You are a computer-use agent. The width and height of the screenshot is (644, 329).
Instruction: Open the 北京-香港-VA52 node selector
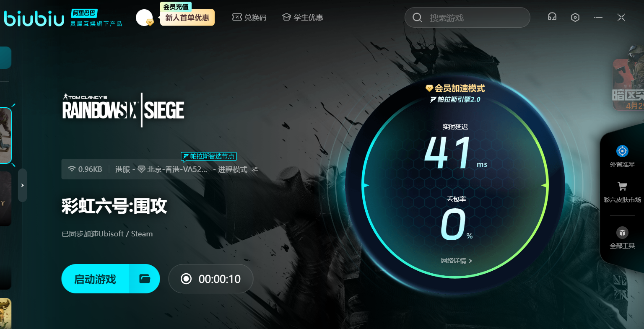(173, 169)
